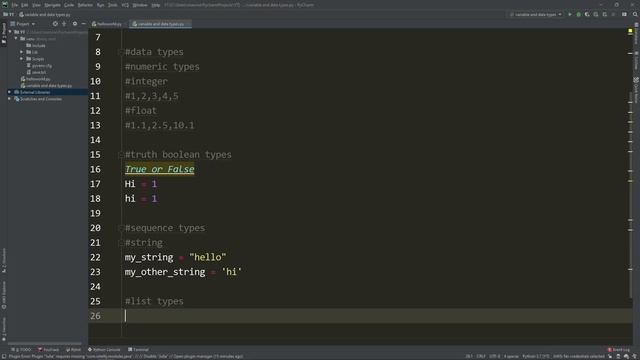The height and width of the screenshot is (360, 640).
Task: Open the run configuration dropdown 'variable and data types'
Action: pyautogui.click(x=536, y=14)
